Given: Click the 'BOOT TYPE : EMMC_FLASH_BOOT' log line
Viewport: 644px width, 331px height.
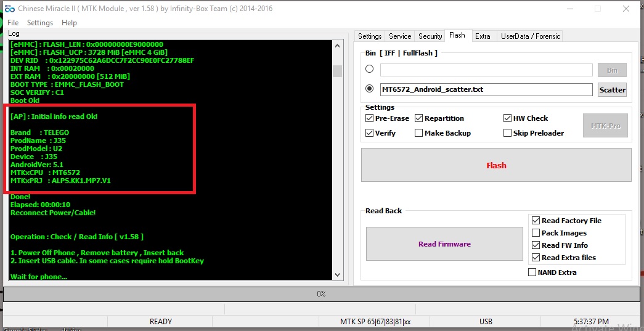Looking at the screenshot, I should pyautogui.click(x=67, y=84).
